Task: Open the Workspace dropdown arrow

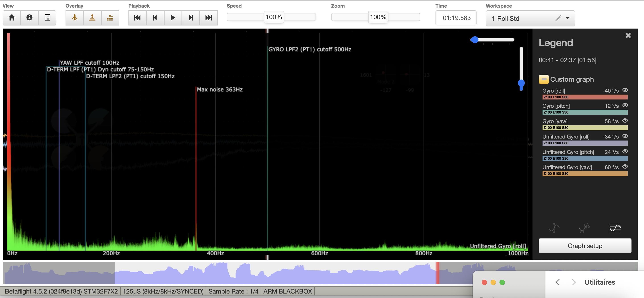Action: pyautogui.click(x=568, y=18)
